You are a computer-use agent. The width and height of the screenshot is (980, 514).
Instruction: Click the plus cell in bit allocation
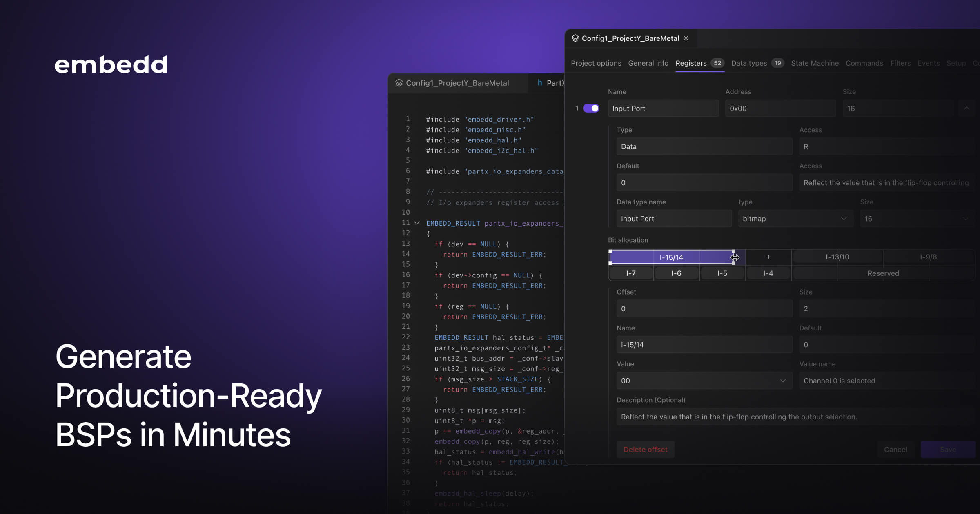[768, 257]
